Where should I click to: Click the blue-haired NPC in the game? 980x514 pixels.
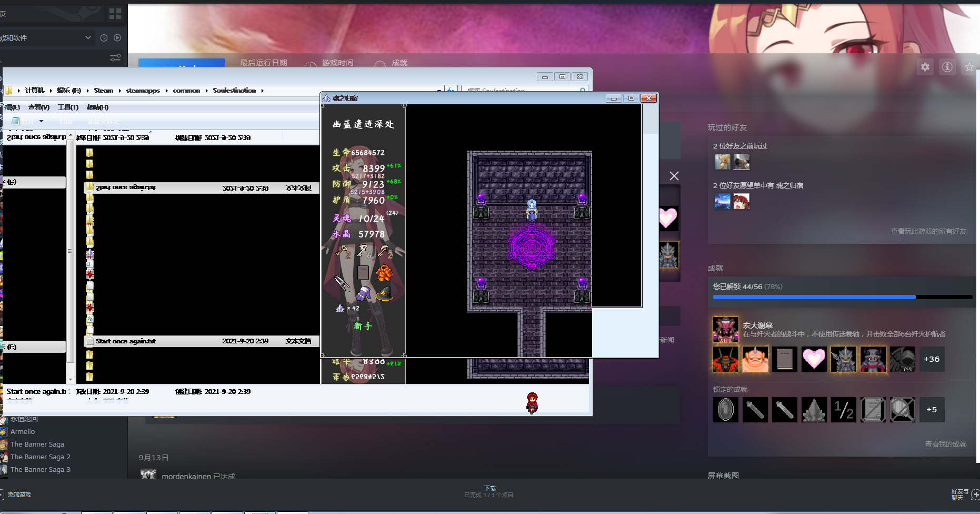point(532,210)
